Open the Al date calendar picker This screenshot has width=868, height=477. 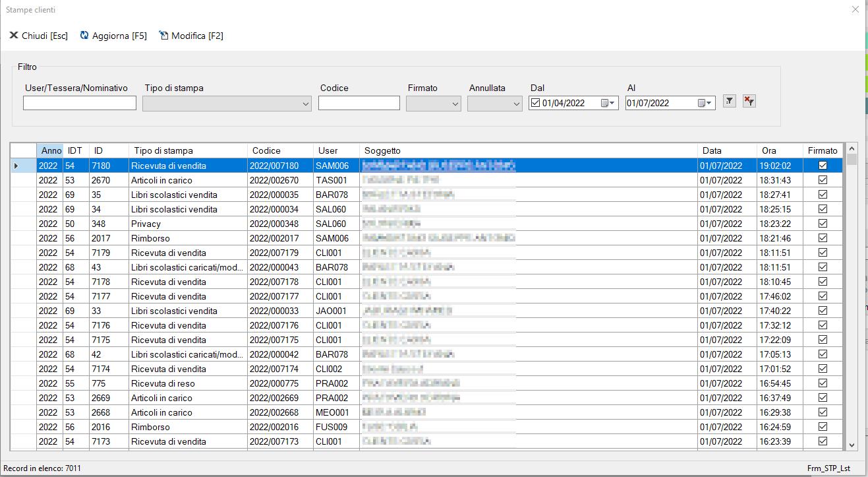click(x=705, y=103)
